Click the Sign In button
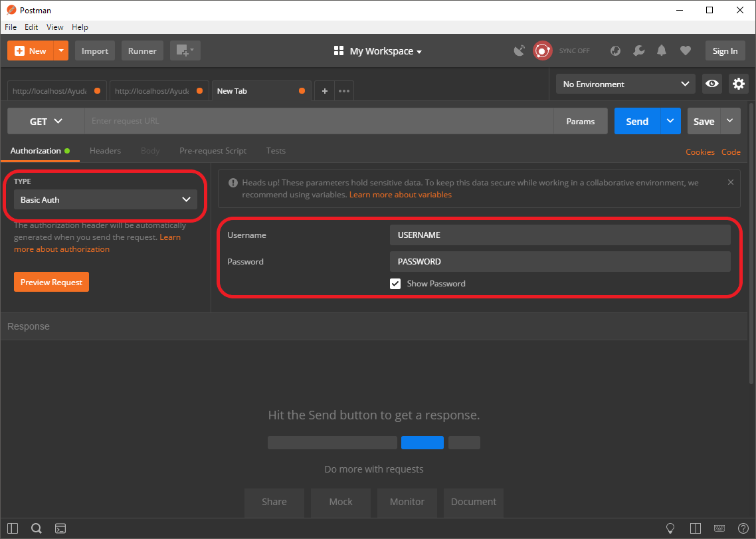The image size is (756, 539). click(725, 51)
